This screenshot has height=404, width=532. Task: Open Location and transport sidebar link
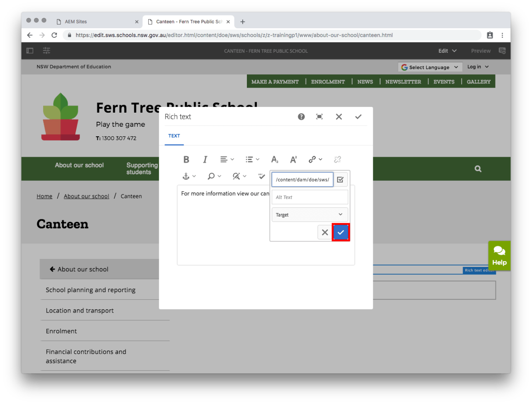tap(80, 310)
